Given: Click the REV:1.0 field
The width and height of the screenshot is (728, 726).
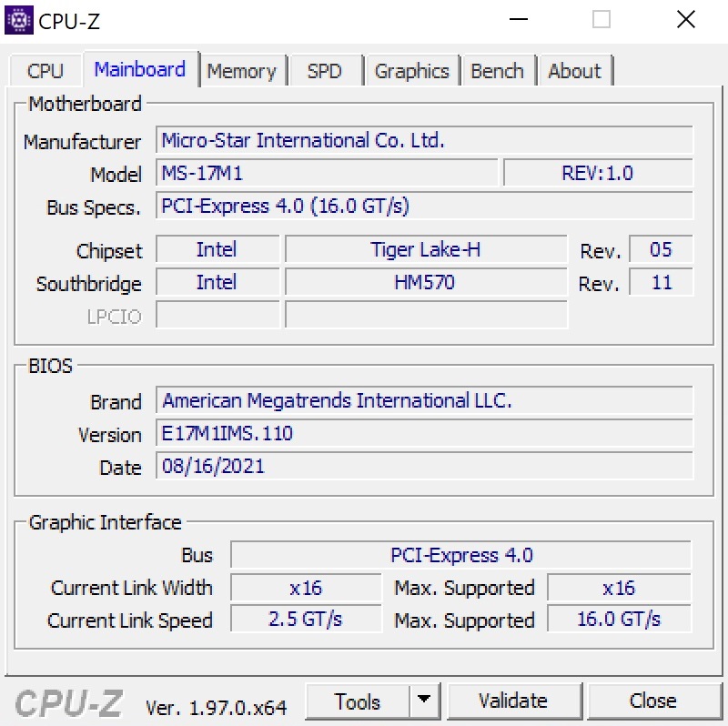Looking at the screenshot, I should tap(598, 173).
